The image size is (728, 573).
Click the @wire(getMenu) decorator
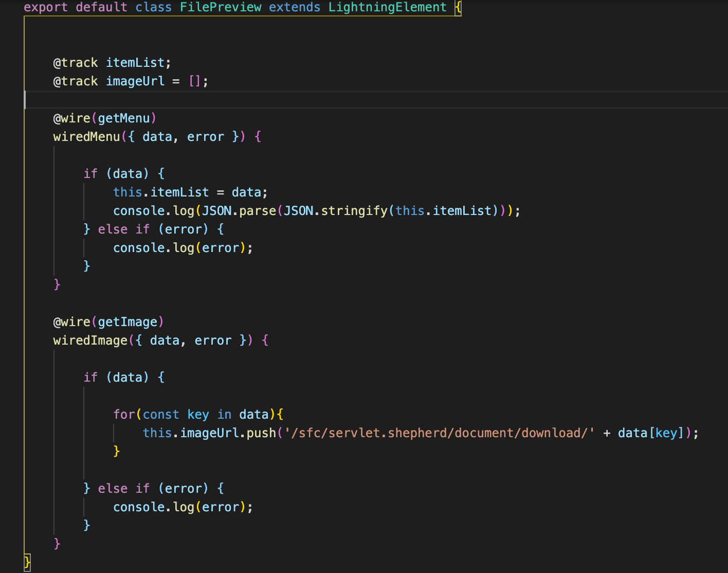pos(104,118)
